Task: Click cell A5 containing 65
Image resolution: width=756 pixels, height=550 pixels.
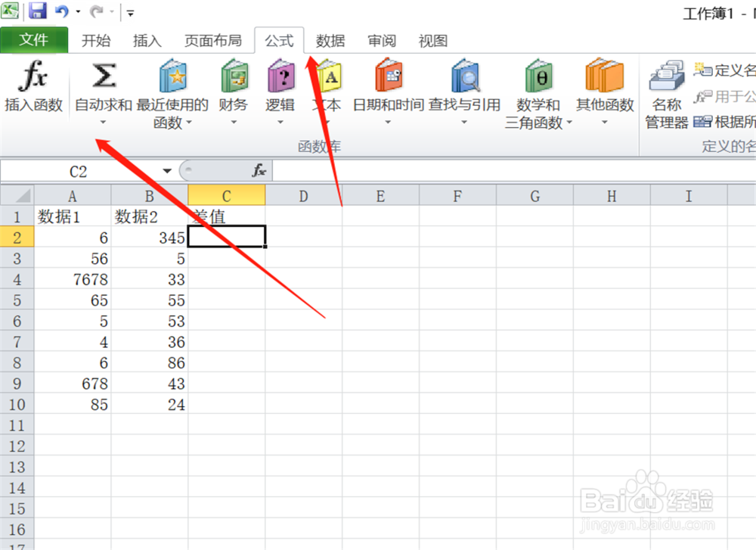Action: coord(73,300)
